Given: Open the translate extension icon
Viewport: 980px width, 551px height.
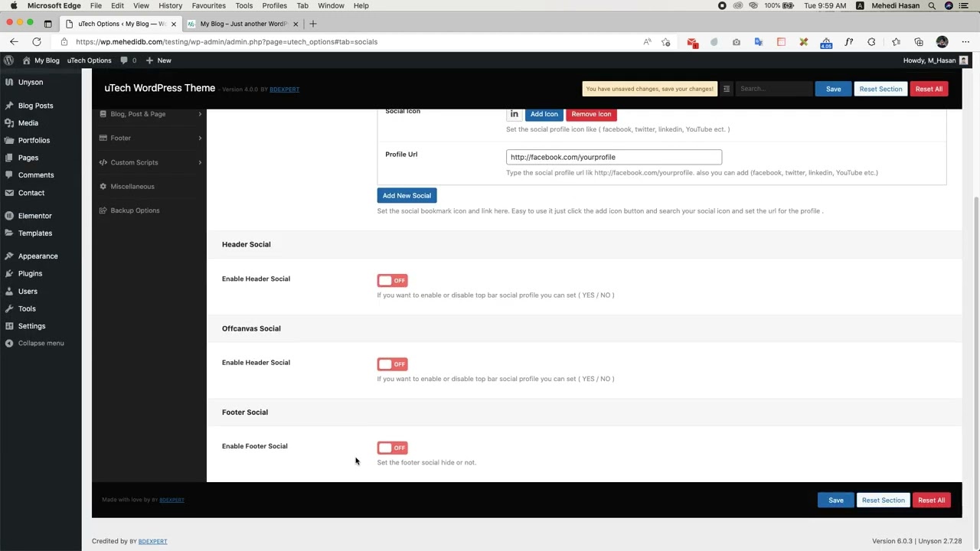Looking at the screenshot, I should pos(759,42).
